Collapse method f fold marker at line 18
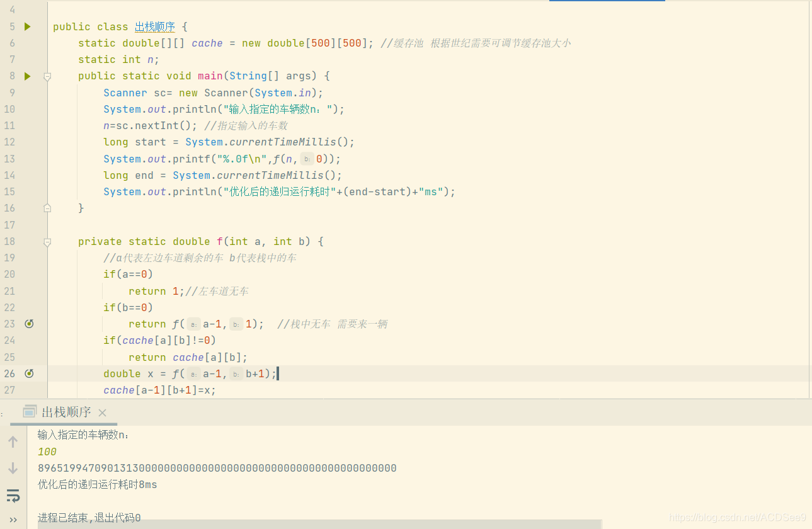 [47, 241]
